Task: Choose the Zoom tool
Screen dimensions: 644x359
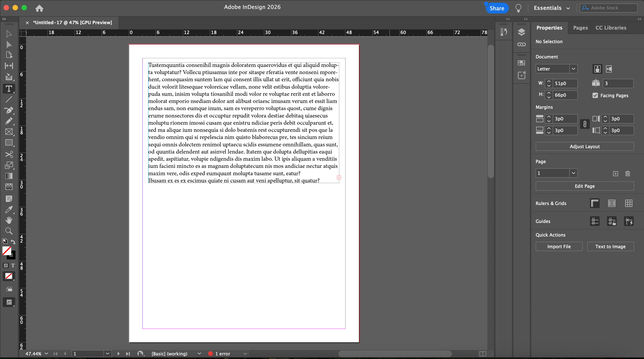Action: (x=9, y=231)
